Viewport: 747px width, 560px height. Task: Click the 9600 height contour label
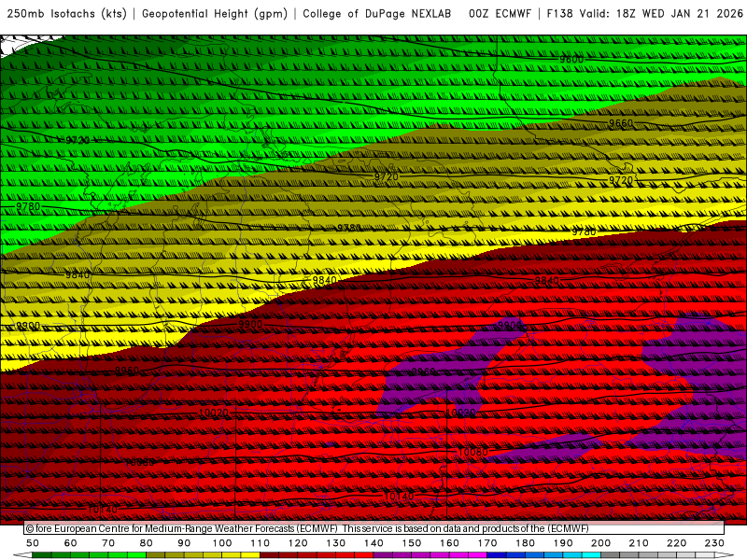(x=571, y=60)
